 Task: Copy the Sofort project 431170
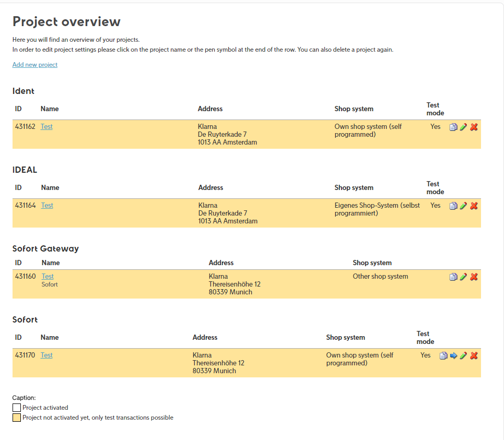tap(443, 355)
